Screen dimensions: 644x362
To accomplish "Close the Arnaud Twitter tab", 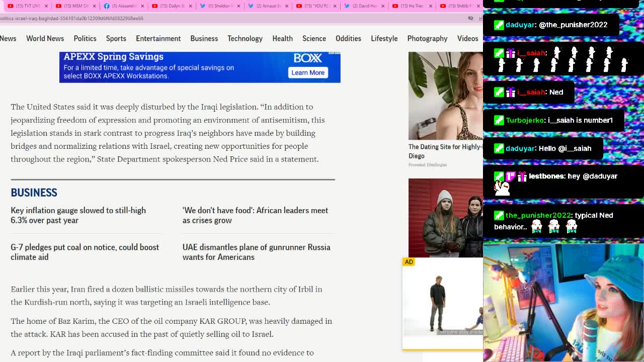I will [x=287, y=6].
